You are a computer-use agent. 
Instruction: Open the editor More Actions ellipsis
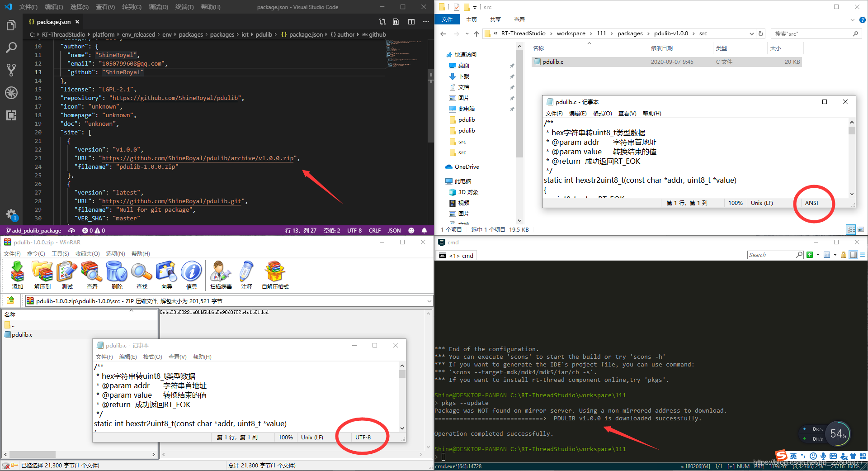(426, 22)
